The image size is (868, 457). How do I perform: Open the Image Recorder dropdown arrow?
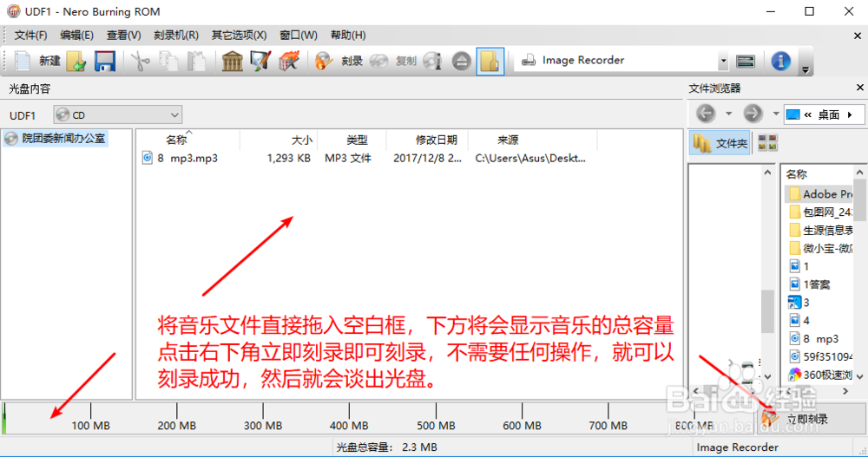point(722,61)
